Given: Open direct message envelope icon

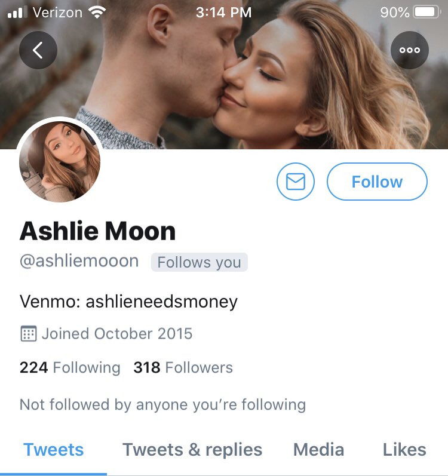Looking at the screenshot, I should coord(295,182).
